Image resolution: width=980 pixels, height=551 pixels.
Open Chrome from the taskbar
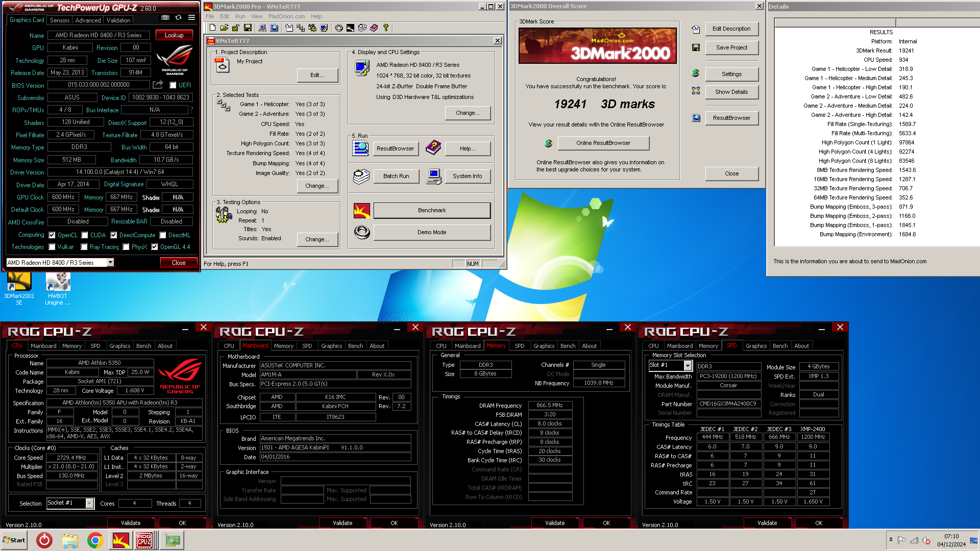(95, 540)
